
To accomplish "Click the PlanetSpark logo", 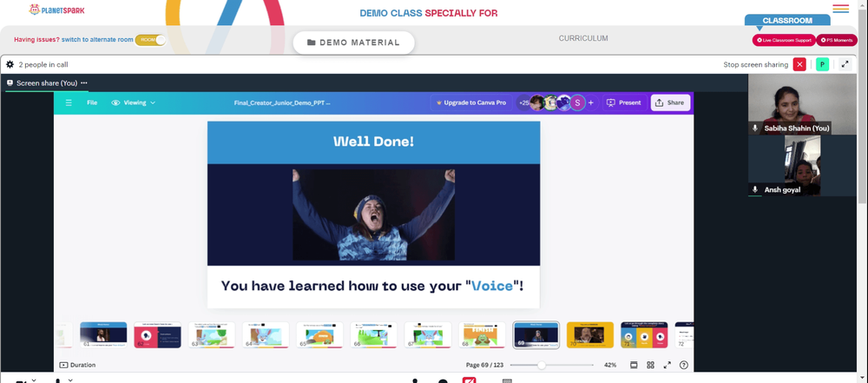I will pyautogui.click(x=57, y=10).
